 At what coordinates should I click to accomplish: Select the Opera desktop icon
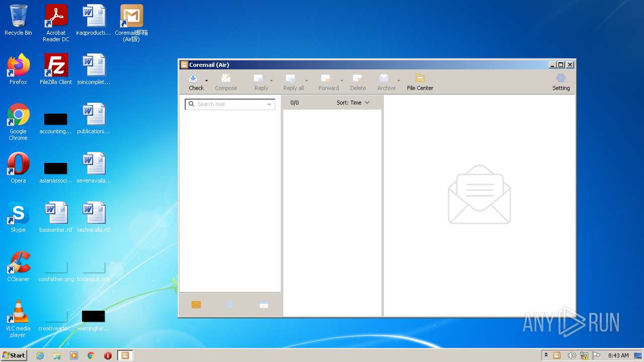coord(18,168)
